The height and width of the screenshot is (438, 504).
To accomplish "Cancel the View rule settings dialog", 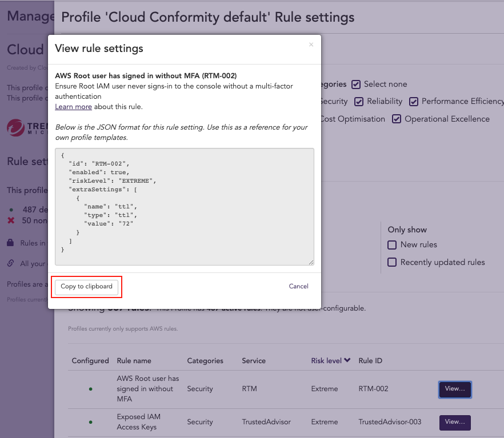I will pyautogui.click(x=298, y=286).
